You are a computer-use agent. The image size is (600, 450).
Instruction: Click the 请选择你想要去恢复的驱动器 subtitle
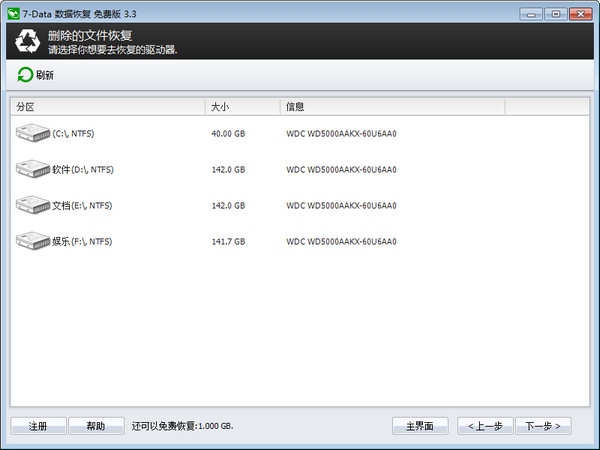pyautogui.click(x=112, y=49)
